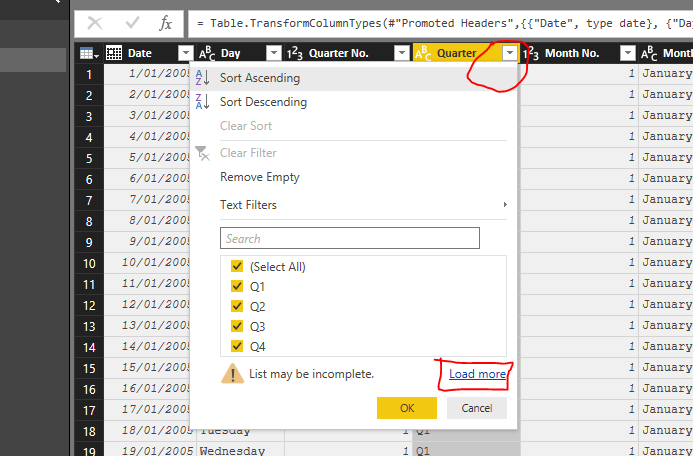693x456 pixels.
Task: Click the fx function icon
Action: (165, 23)
